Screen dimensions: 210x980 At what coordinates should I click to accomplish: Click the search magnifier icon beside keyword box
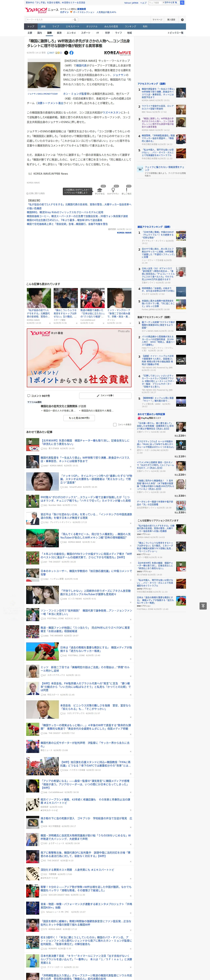(75, 20)
